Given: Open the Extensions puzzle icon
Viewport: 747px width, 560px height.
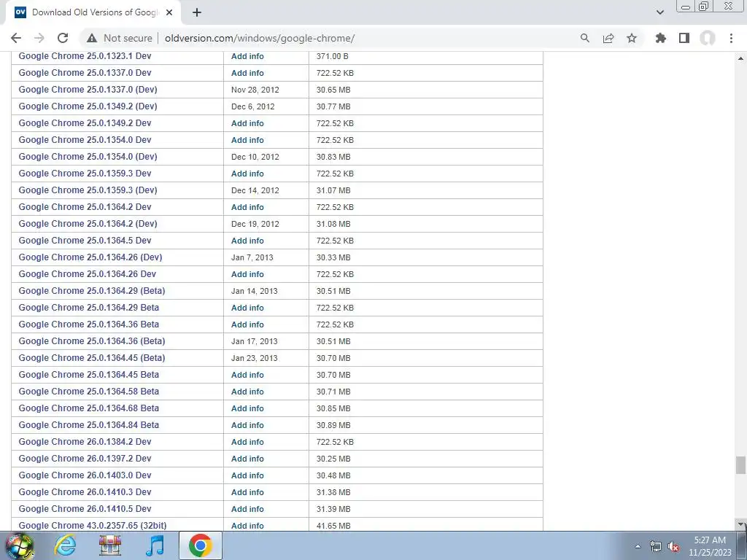Looking at the screenshot, I should coord(661,38).
